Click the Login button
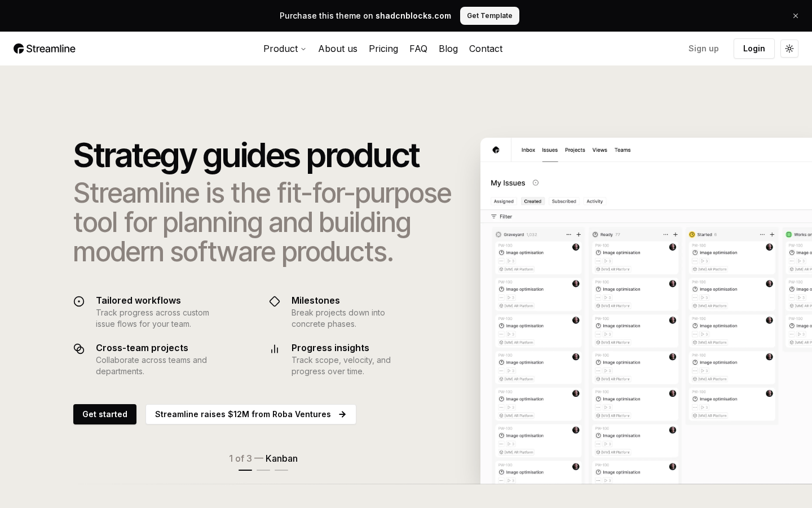The image size is (812, 508). [x=754, y=49]
